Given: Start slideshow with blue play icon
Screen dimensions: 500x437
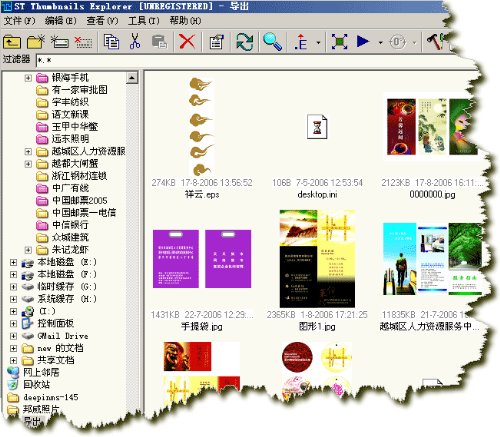Looking at the screenshot, I should [x=363, y=42].
